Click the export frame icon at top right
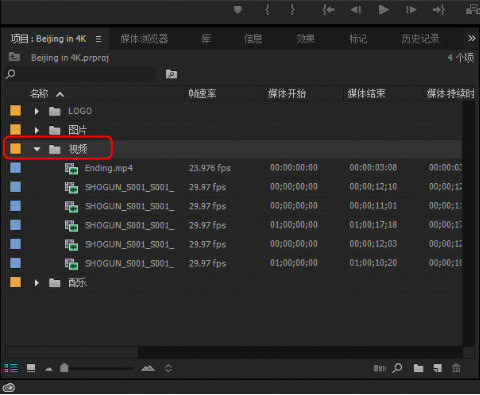Image resolution: width=480 pixels, height=395 pixels. pyautogui.click(x=472, y=10)
